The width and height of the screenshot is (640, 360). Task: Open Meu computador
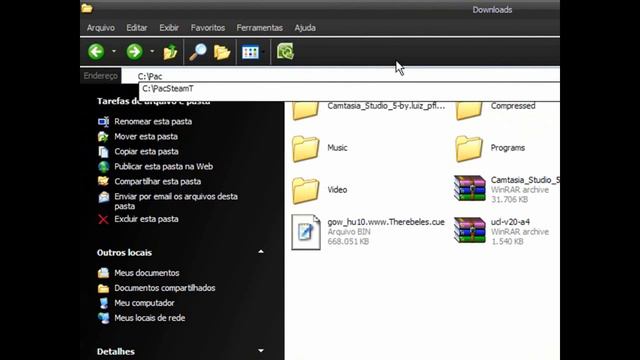point(144,303)
